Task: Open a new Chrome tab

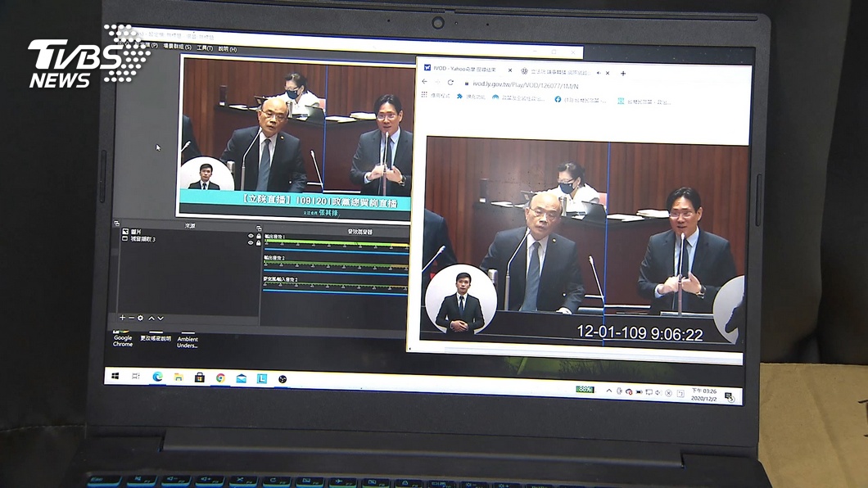Action: point(623,74)
